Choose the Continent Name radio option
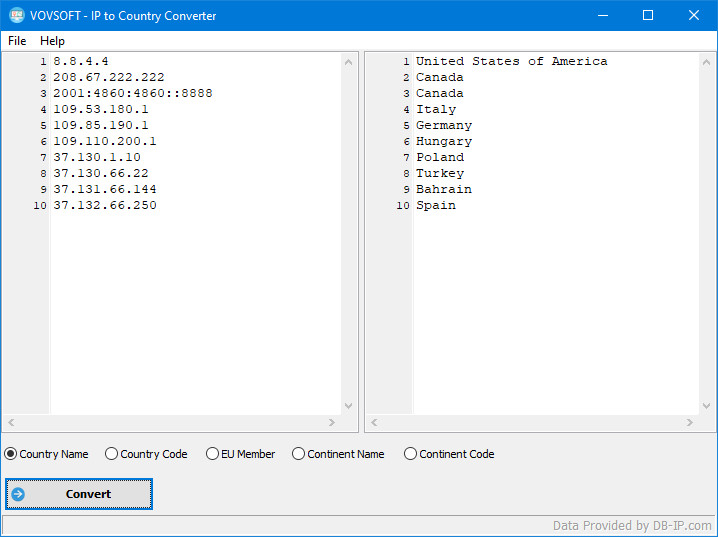Screen dimensions: 718x537 pos(338,454)
